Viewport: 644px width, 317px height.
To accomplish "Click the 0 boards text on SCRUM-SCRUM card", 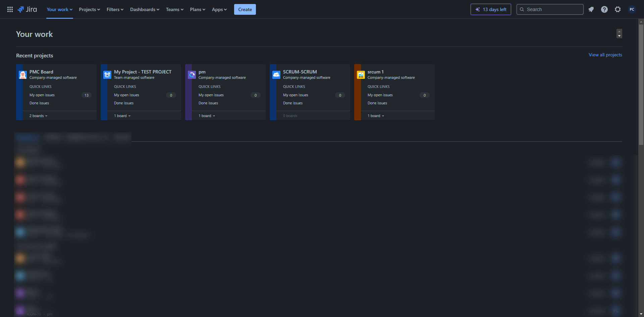I will pyautogui.click(x=290, y=116).
